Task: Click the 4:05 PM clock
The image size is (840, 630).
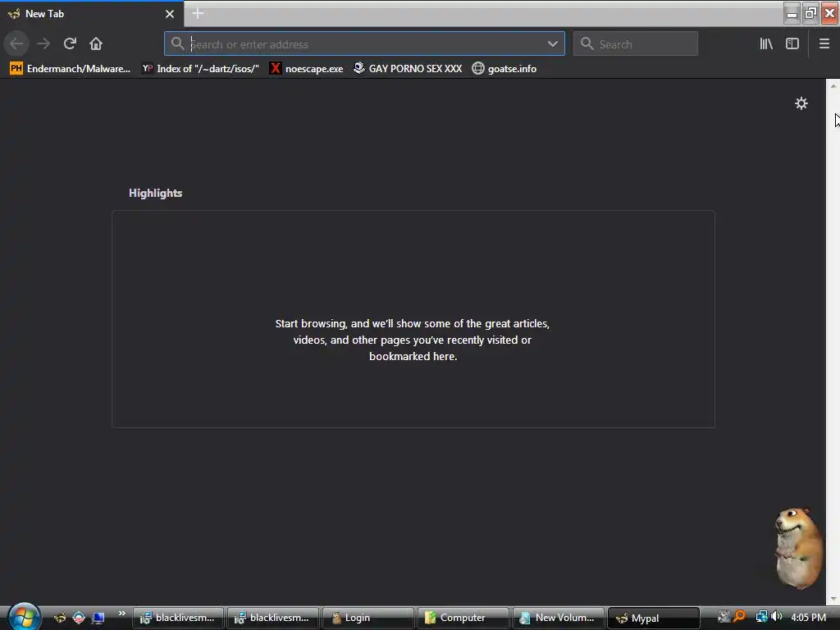Action: click(x=808, y=617)
